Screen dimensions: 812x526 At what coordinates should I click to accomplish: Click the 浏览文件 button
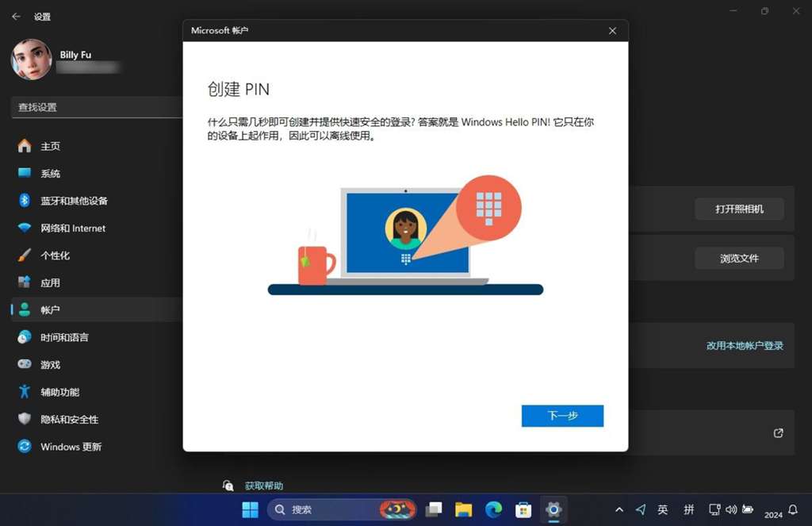739,258
